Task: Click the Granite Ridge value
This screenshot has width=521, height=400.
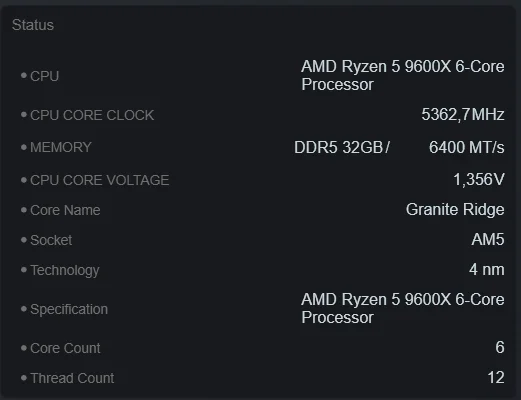Action: coord(455,210)
